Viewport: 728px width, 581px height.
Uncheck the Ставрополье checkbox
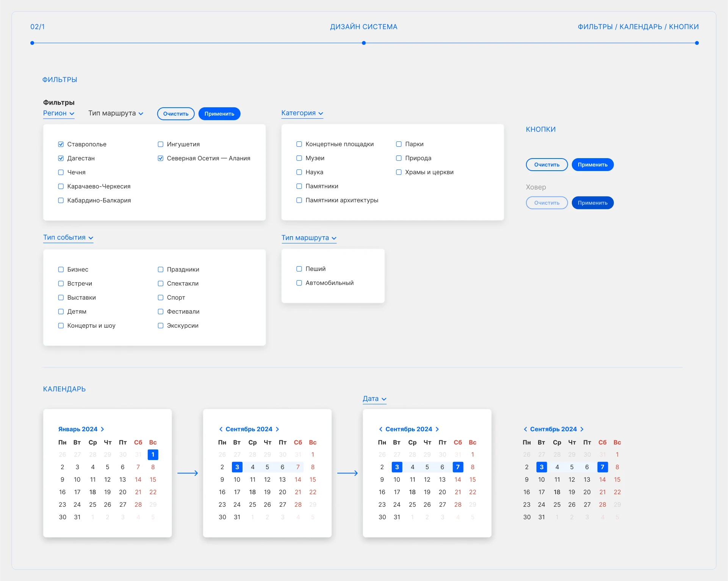pyautogui.click(x=61, y=144)
